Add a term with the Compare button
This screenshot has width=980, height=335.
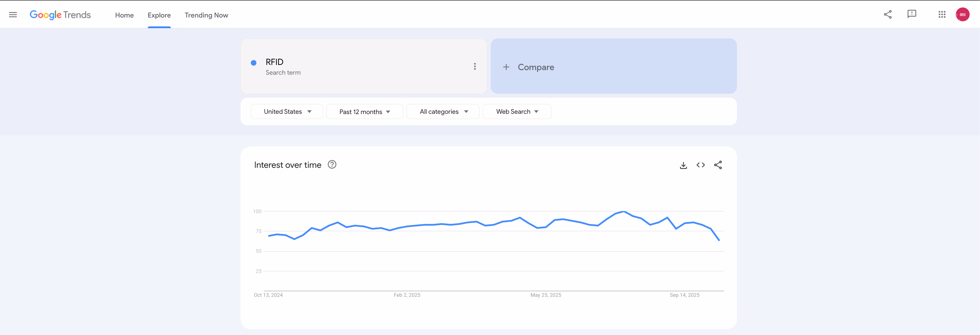point(529,67)
